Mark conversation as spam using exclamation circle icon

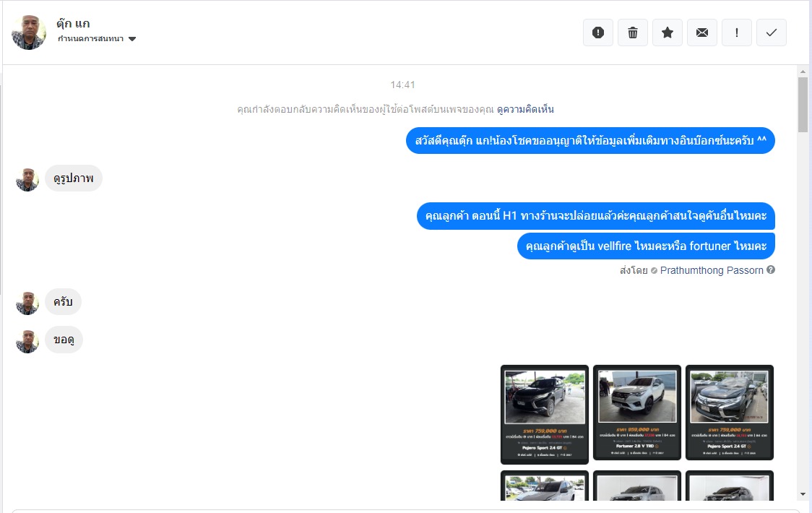(598, 33)
